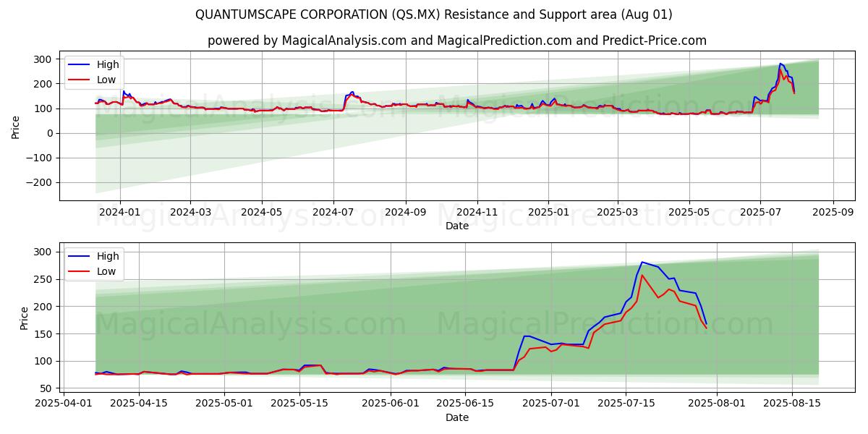Click the High legend entry in the April–August chart

click(94, 256)
